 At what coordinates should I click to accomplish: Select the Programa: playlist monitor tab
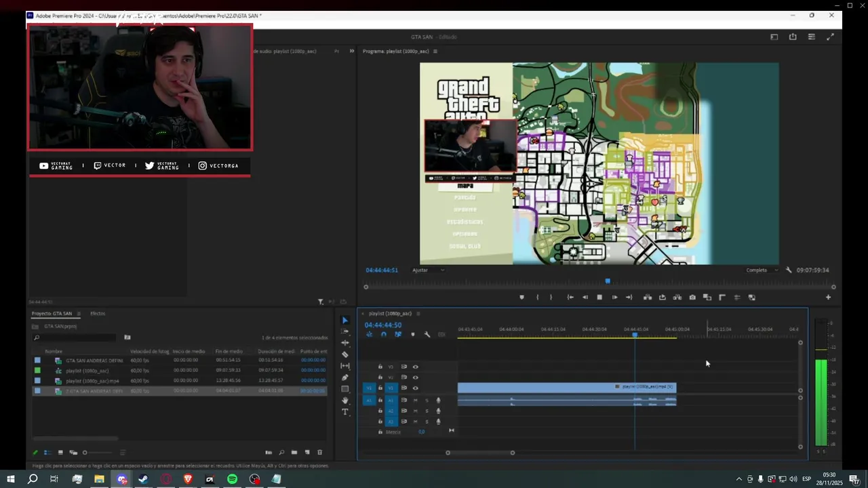397,51
